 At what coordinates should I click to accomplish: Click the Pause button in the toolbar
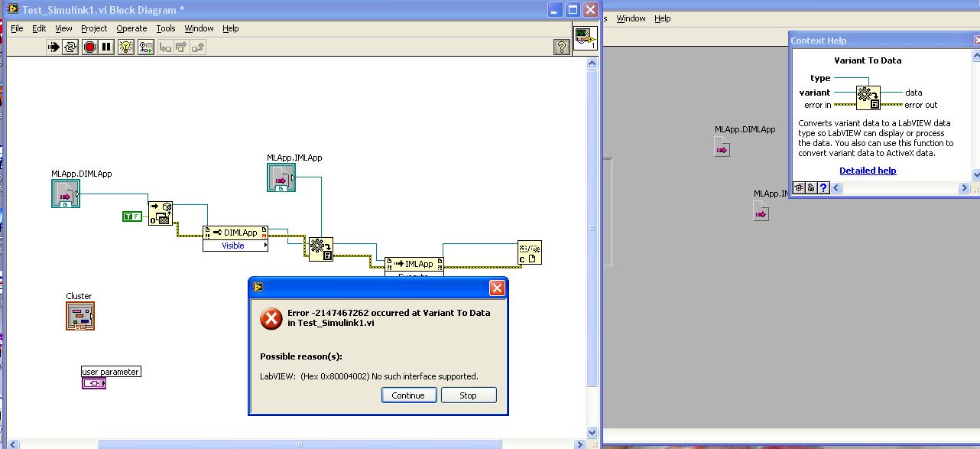106,47
